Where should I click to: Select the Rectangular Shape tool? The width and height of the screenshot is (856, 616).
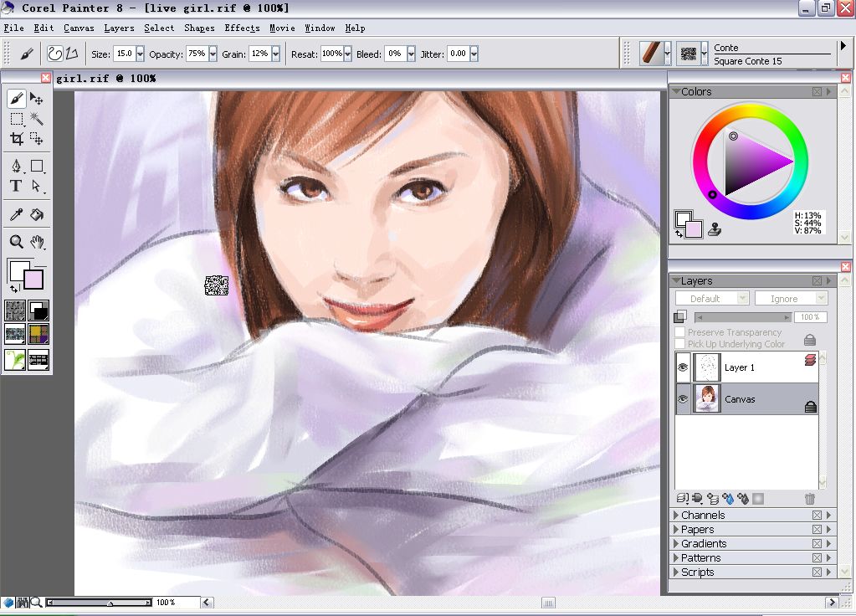(x=37, y=166)
